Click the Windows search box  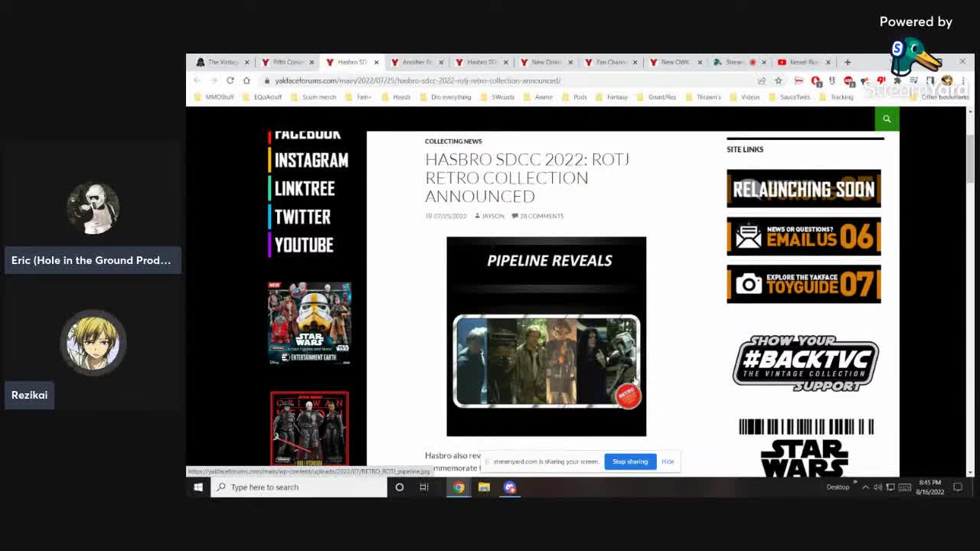[299, 487]
